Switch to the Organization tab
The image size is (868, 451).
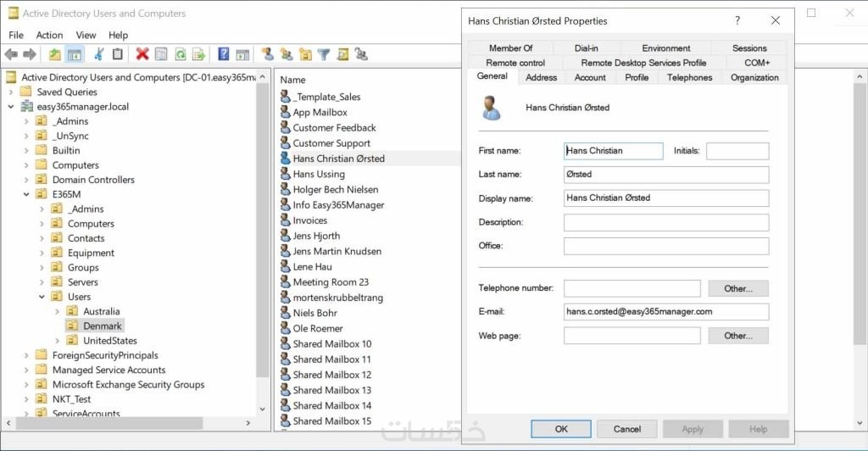[x=754, y=77]
